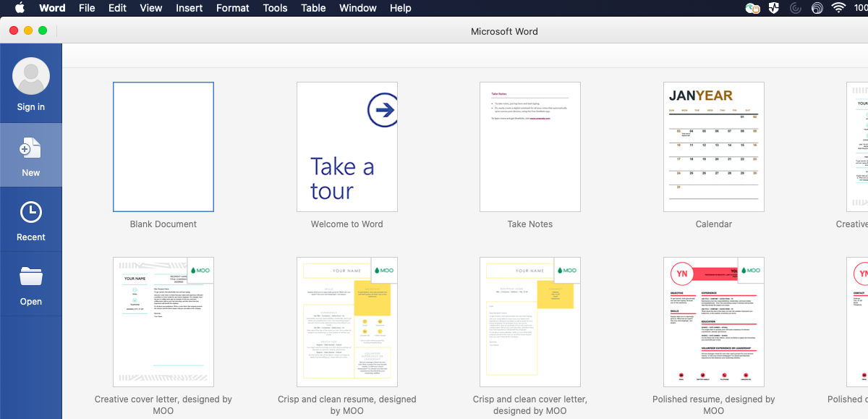868x419 pixels.
Task: Open the Window menu
Action: [x=358, y=8]
